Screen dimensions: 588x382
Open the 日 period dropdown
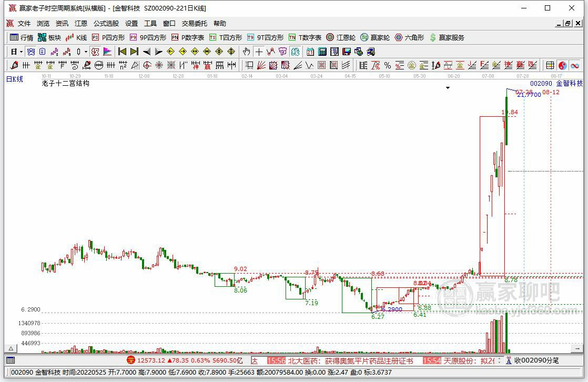(15, 52)
